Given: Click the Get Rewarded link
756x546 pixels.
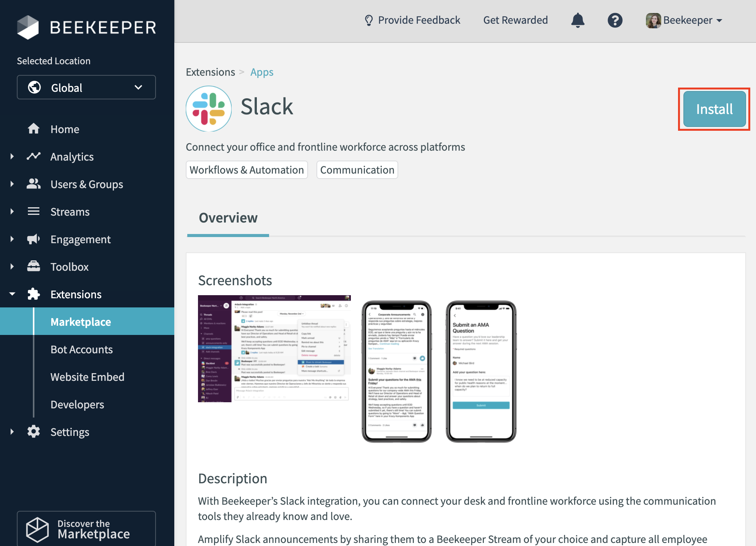Looking at the screenshot, I should (x=515, y=20).
